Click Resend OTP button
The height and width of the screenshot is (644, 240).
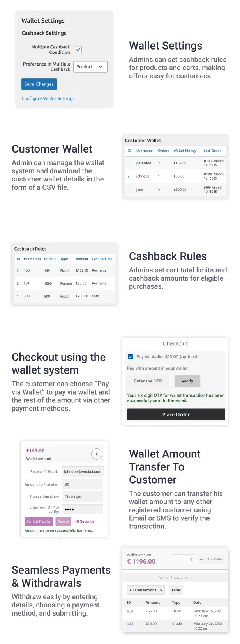[x=63, y=521]
